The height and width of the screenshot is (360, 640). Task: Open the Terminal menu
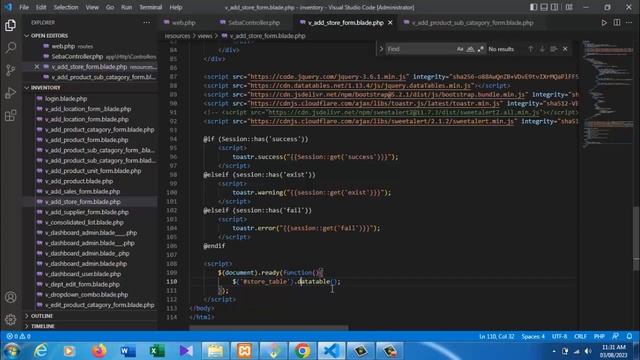point(151,7)
